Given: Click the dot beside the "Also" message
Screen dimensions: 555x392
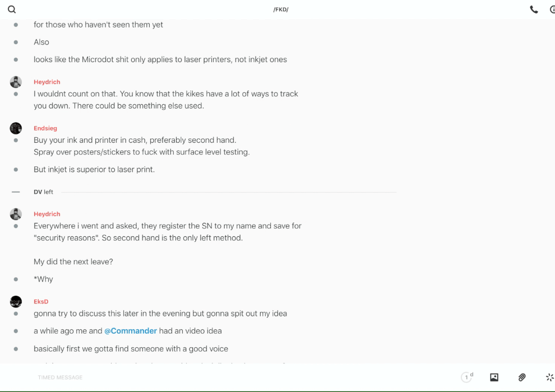Looking at the screenshot, I should pos(16,42).
